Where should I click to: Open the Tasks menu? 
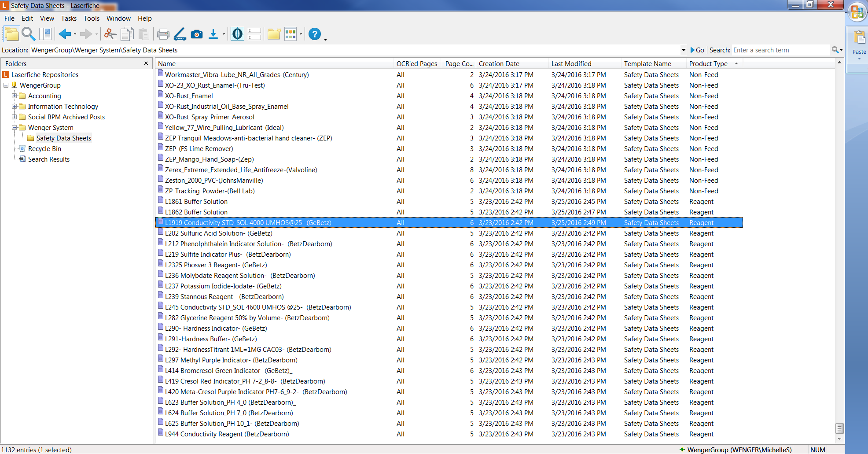coord(69,18)
